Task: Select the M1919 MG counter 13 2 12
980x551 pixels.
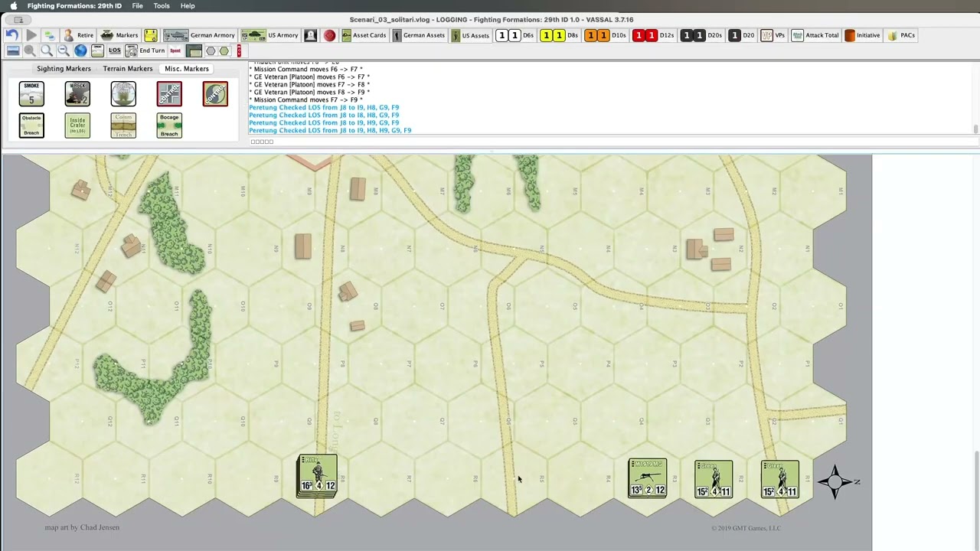Action: point(647,478)
